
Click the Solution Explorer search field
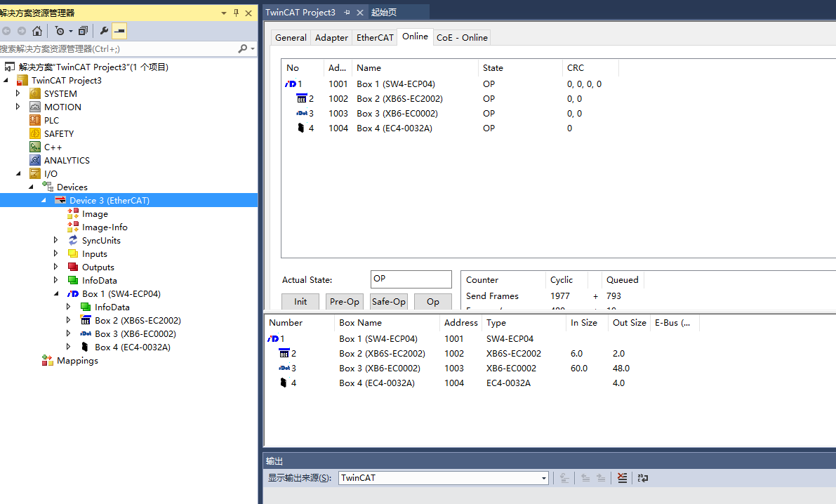(116, 48)
